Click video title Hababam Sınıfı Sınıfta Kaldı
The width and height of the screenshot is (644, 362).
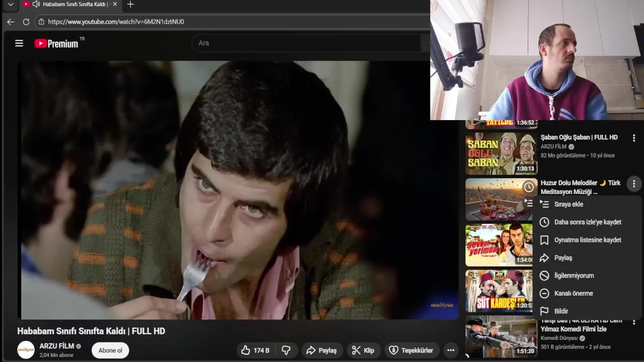point(91,331)
